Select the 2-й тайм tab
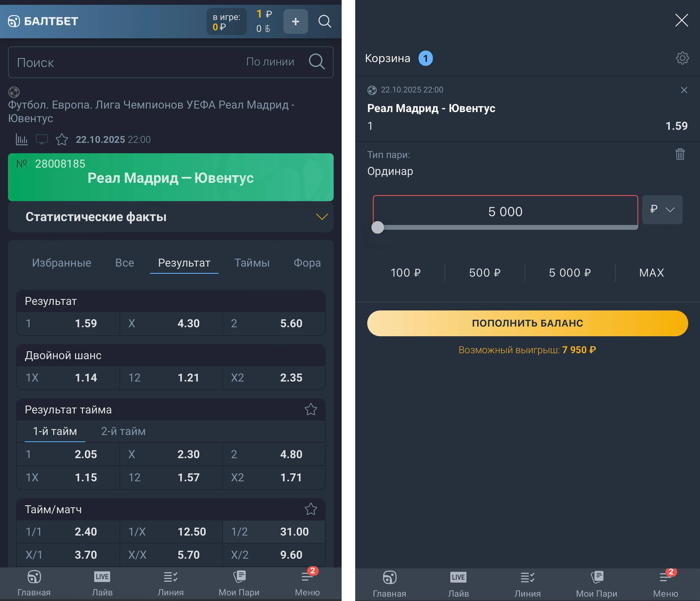The height and width of the screenshot is (601, 700). coord(123,431)
